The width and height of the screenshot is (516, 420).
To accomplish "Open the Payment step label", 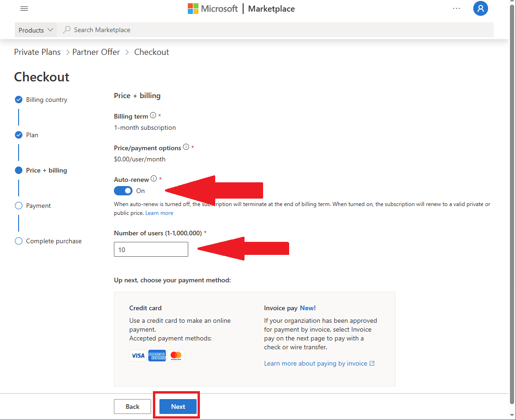I will pyautogui.click(x=39, y=206).
